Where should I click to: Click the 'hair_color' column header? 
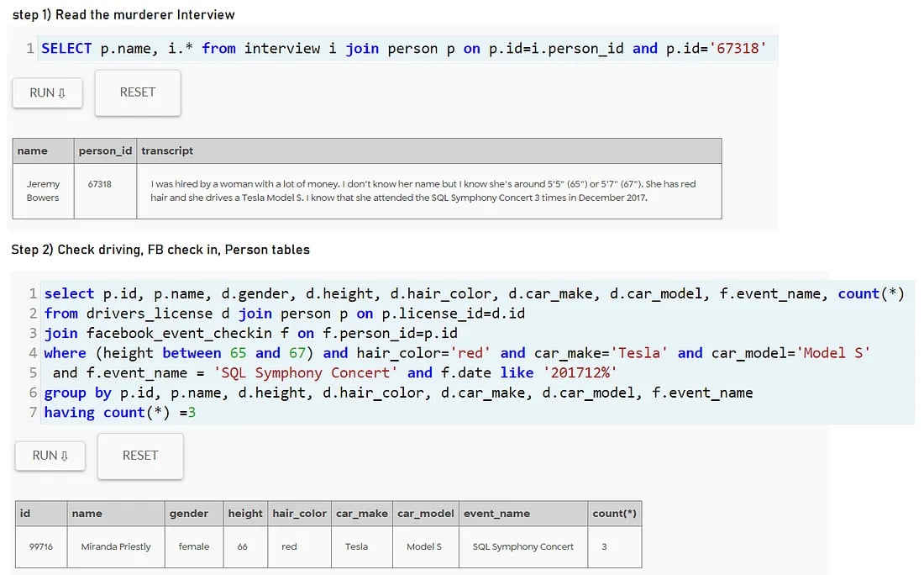click(x=299, y=514)
